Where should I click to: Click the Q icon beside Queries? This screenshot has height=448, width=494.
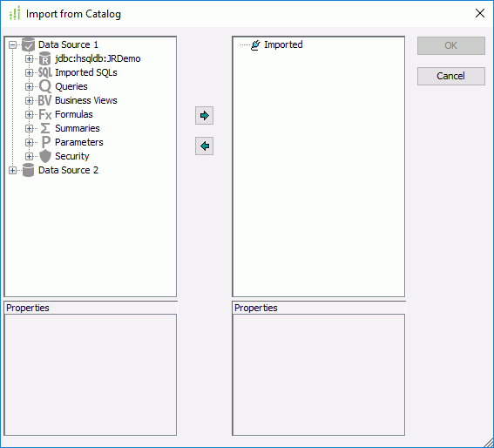pyautogui.click(x=45, y=86)
